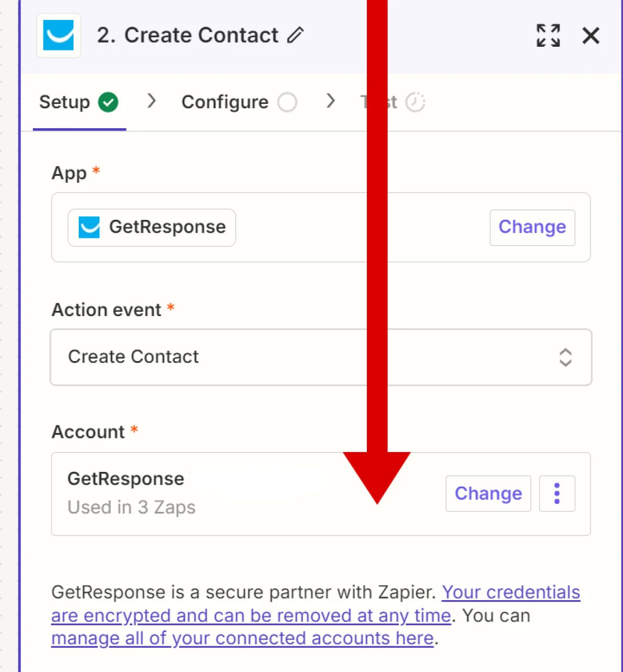The width and height of the screenshot is (623, 672).
Task: Follow the "manage all of your connected accounts here" link
Action: [242, 638]
